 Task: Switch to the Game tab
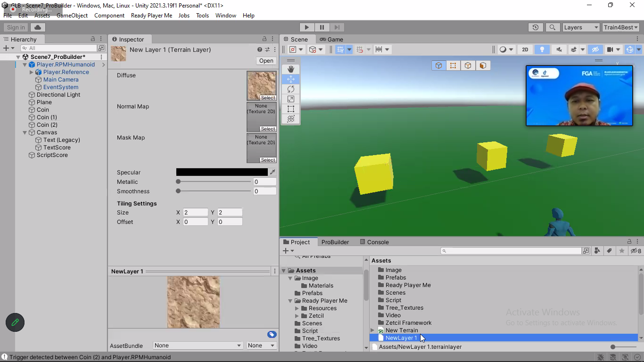331,40
